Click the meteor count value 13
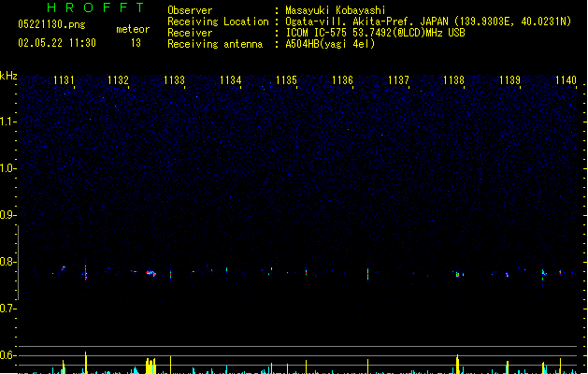This screenshot has height=374, width=588. 136,43
